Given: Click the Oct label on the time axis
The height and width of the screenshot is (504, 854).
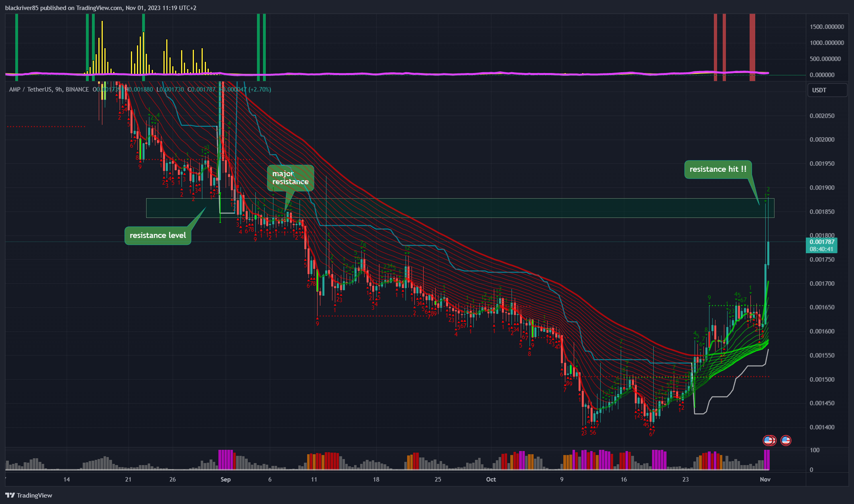Looking at the screenshot, I should point(491,480).
